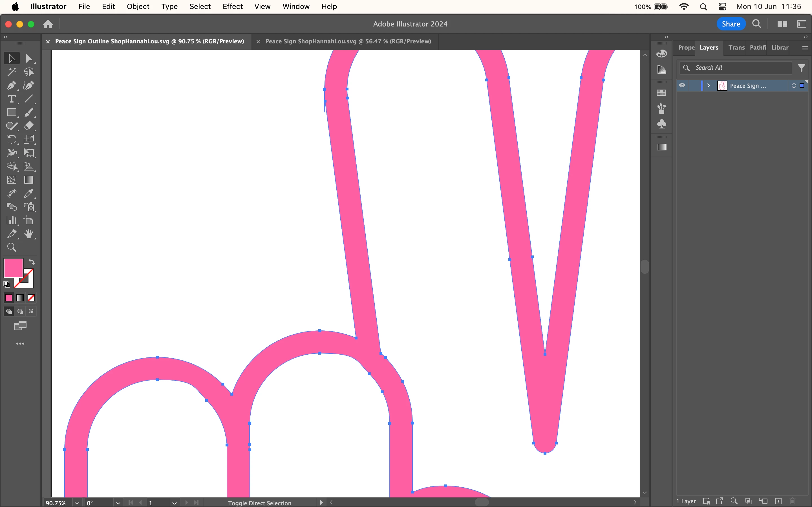Select the Pen tool
This screenshot has height=507, width=812.
(11, 86)
